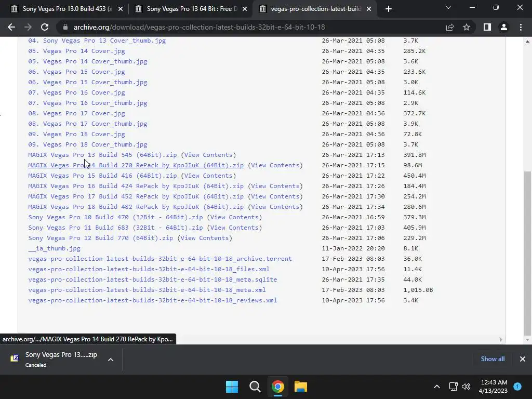Image resolution: width=532 pixels, height=399 pixels.
Task: Close the downloads bar
Action: tap(523, 359)
